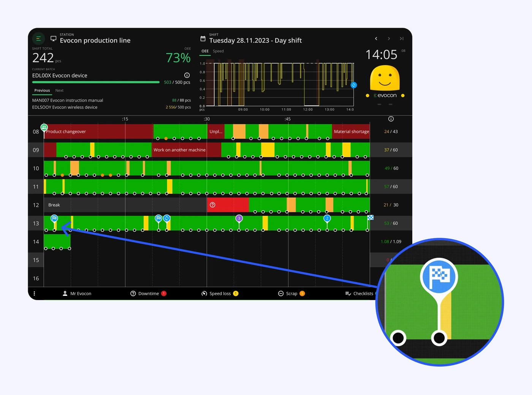Click the Break block at hour 12
Image resolution: width=532 pixels, height=395 pixels.
[125, 205]
